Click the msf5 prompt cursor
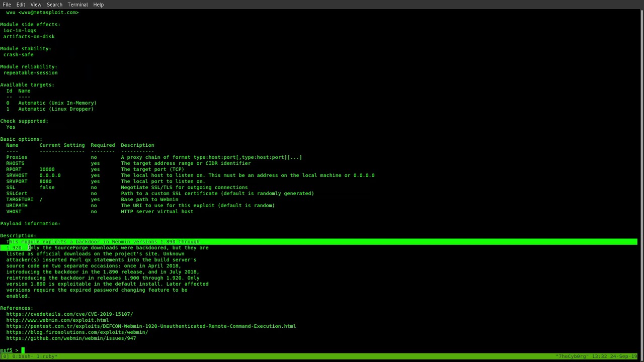644x362 pixels. click(23, 350)
